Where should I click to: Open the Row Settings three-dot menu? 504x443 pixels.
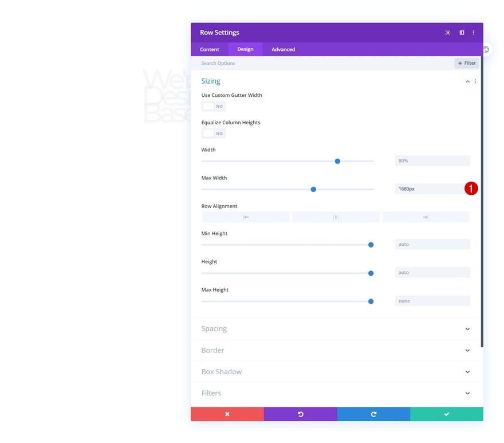pos(474,33)
